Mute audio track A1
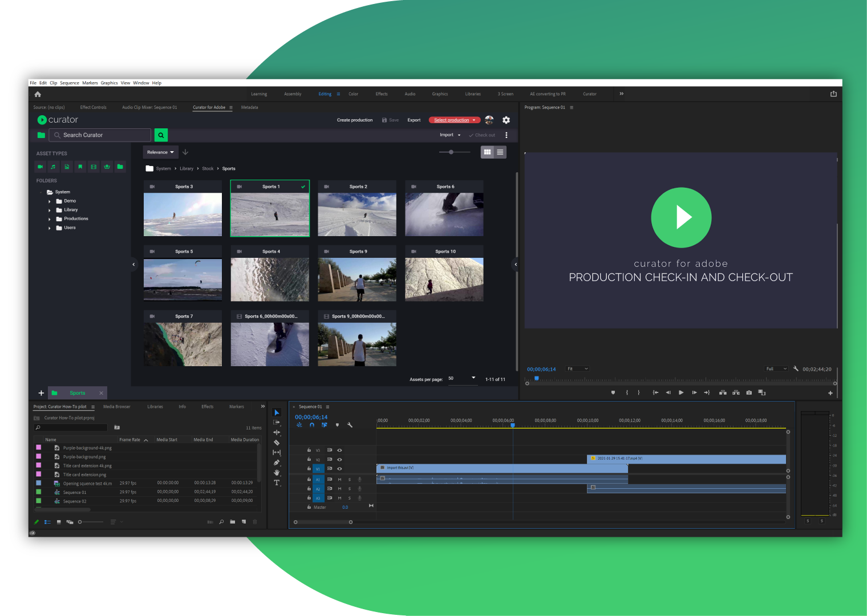867x616 pixels. [339, 480]
